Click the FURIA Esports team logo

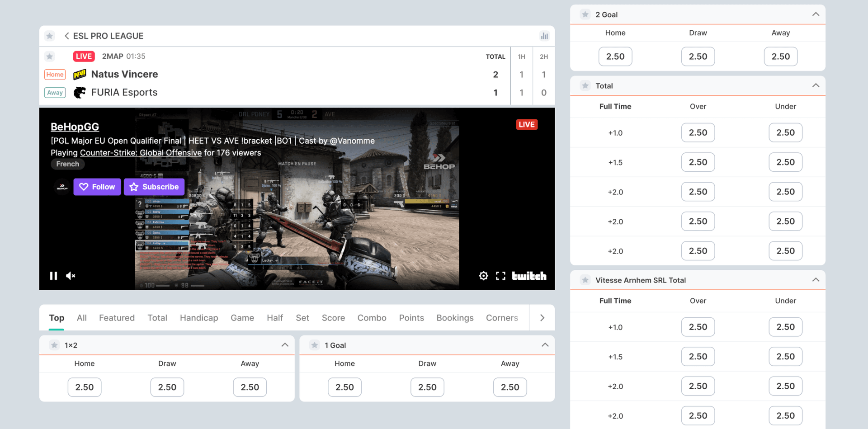[80, 92]
